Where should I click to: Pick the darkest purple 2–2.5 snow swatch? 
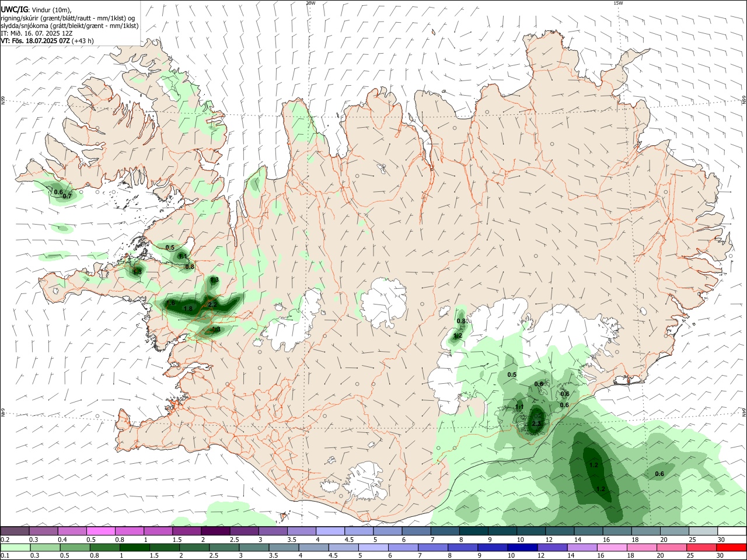tap(215, 531)
